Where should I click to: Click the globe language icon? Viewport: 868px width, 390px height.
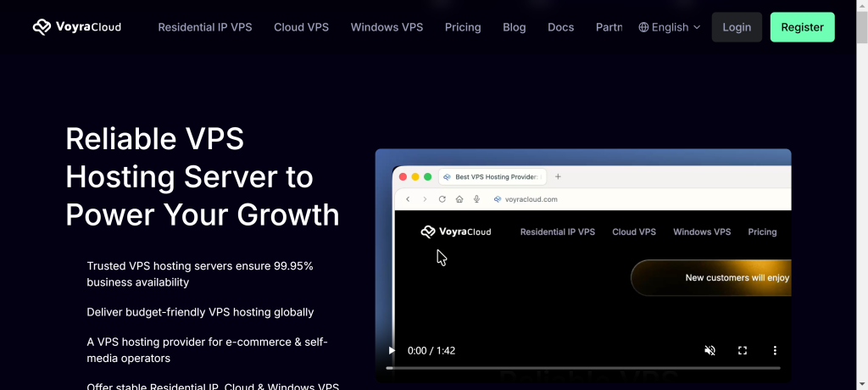(x=643, y=27)
